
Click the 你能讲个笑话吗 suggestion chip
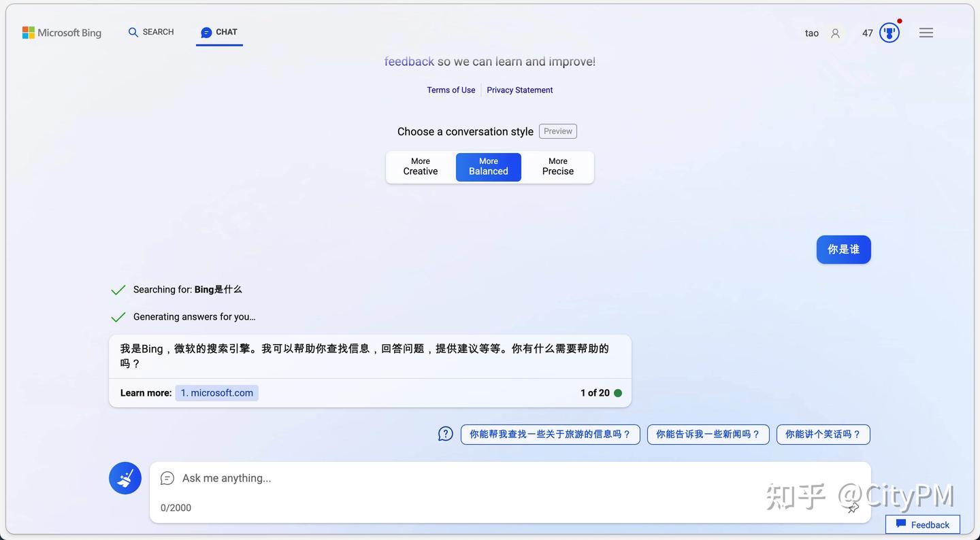(823, 434)
